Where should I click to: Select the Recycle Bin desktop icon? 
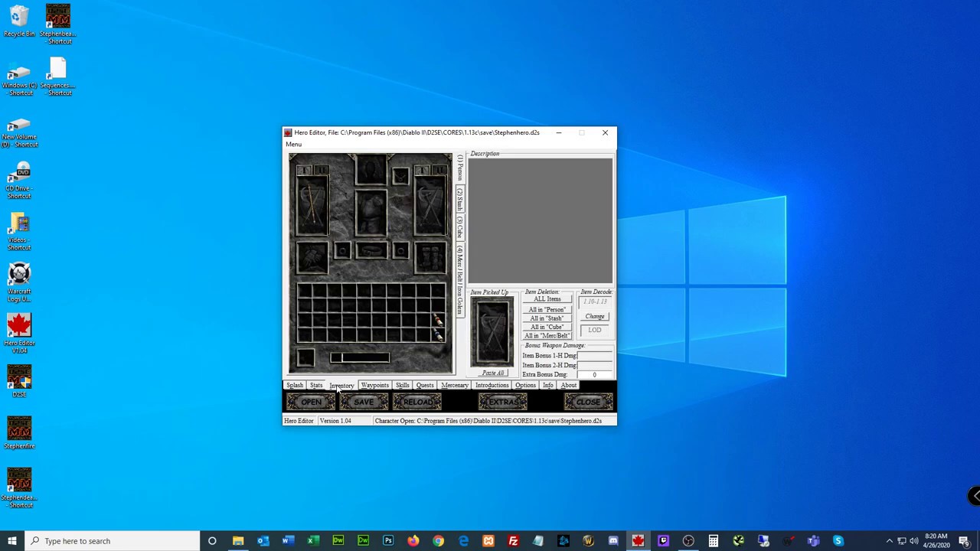19,21
